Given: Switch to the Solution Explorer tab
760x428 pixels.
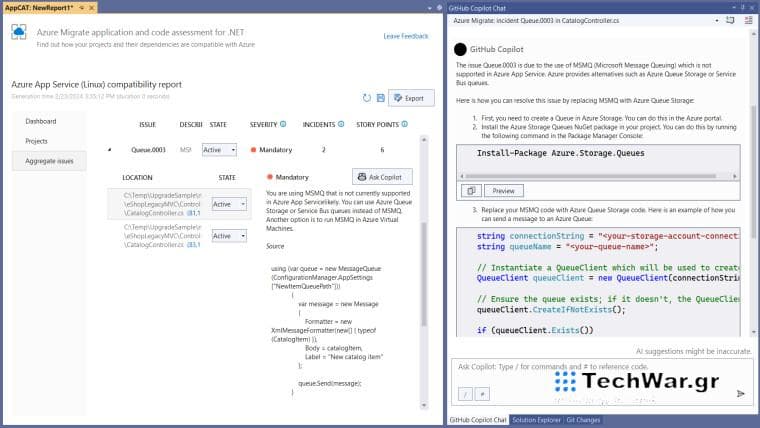Looking at the screenshot, I should (x=538, y=420).
